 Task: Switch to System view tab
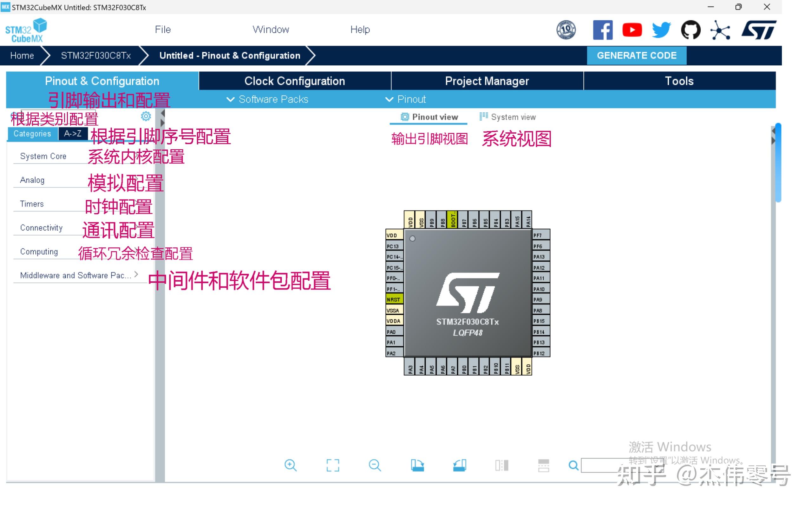point(507,117)
